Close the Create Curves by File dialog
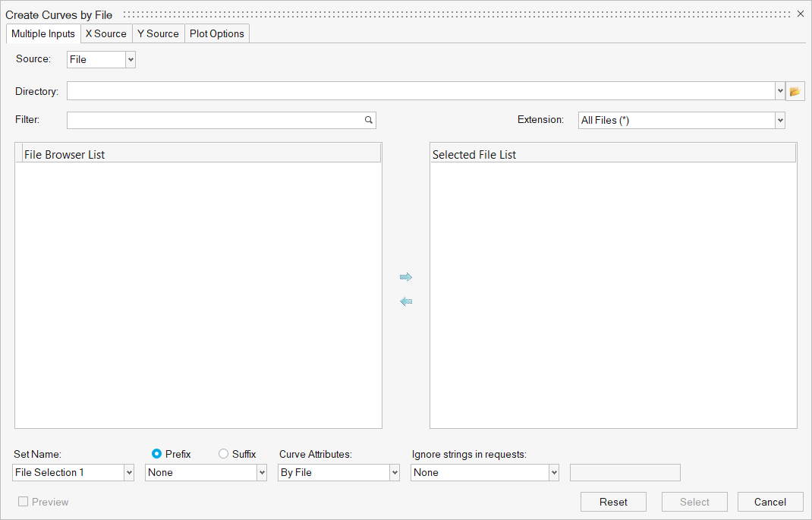Viewport: 812px width, 520px height. click(801, 14)
